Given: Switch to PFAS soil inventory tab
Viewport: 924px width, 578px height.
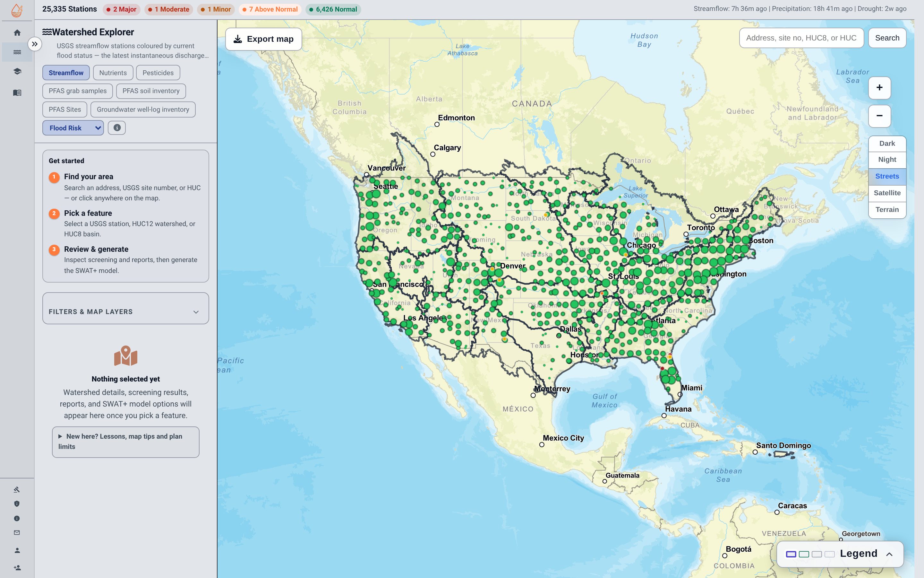Looking at the screenshot, I should 151,91.
